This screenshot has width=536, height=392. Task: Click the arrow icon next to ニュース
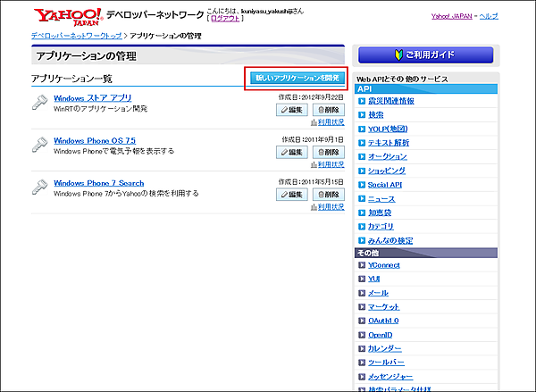coord(362,199)
